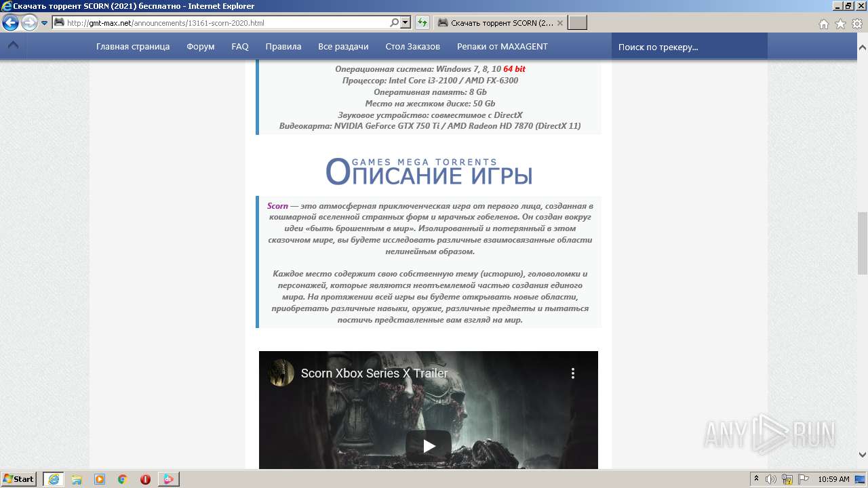Screen dimensions: 868x488
Task: Open the network tray icon
Action: point(787,479)
